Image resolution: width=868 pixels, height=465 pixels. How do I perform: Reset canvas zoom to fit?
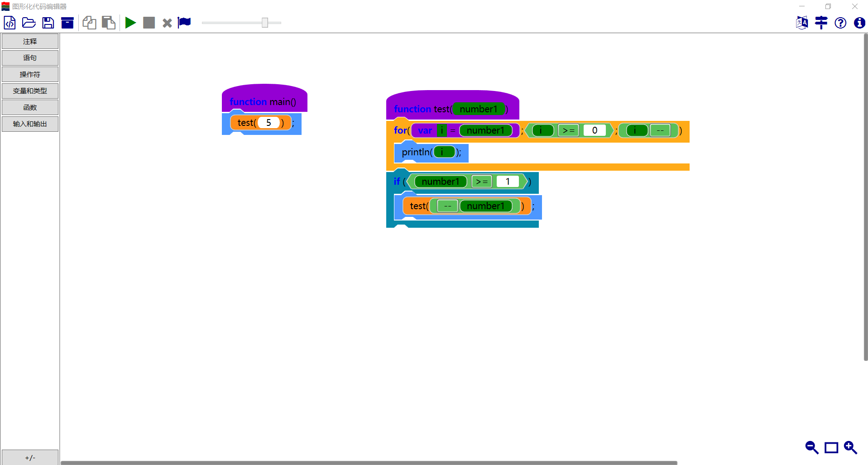(831, 448)
